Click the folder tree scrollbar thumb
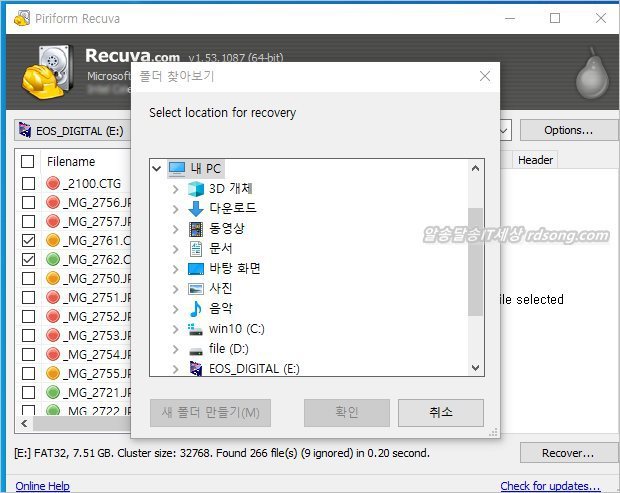 475,262
